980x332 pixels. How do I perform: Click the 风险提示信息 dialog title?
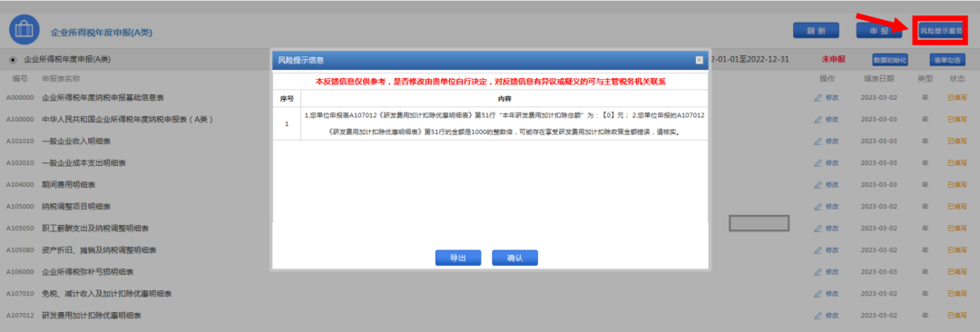(300, 60)
